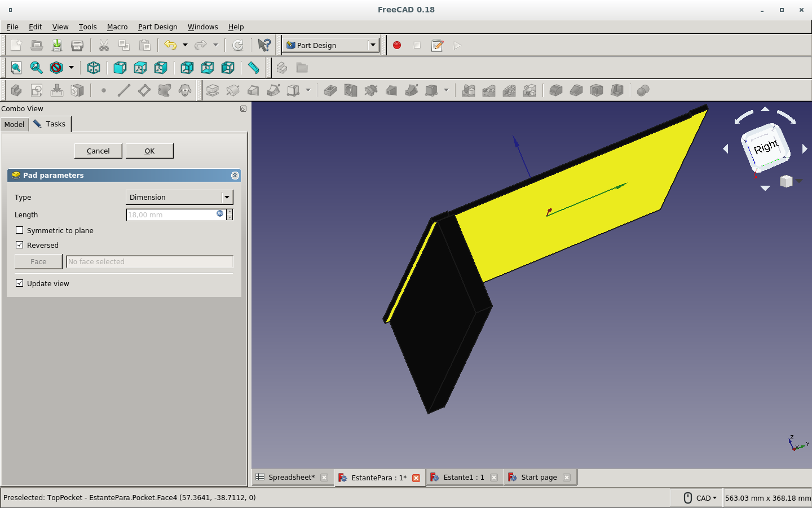Screen dimensions: 812x508
Task: Click the Create body icon
Action: [16, 90]
